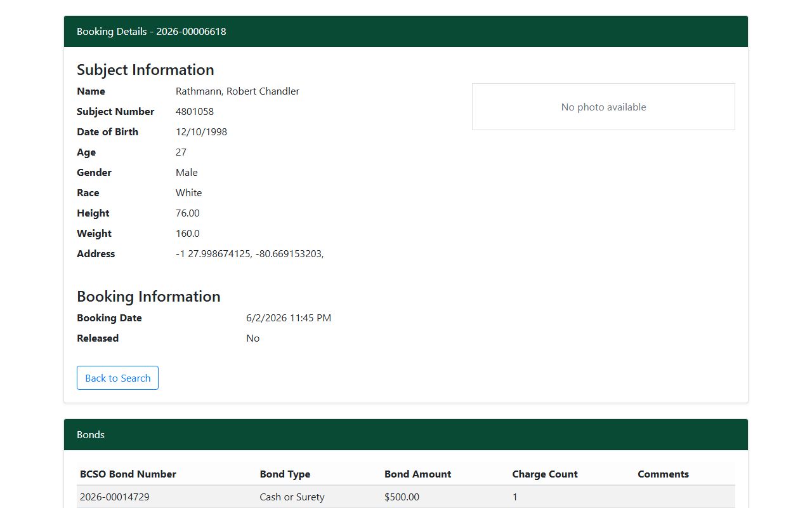This screenshot has height=508, width=812.
Task: Select the race value White
Action: click(188, 193)
